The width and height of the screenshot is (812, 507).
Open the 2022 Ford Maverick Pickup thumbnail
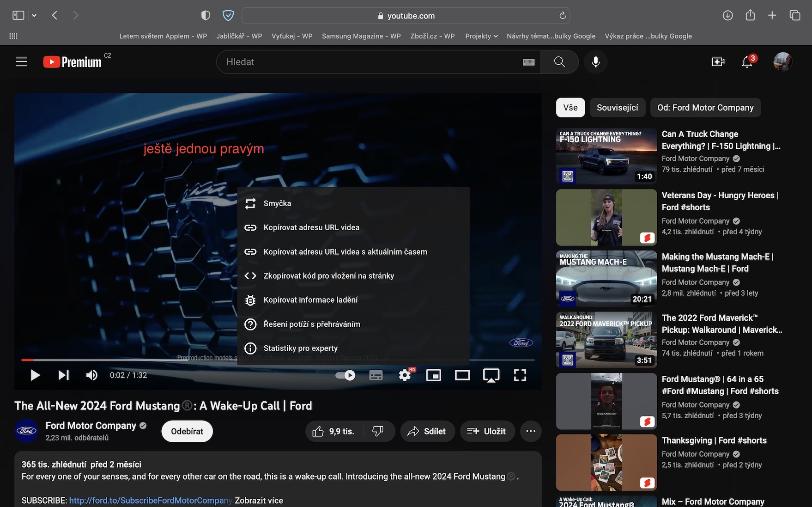(606, 340)
